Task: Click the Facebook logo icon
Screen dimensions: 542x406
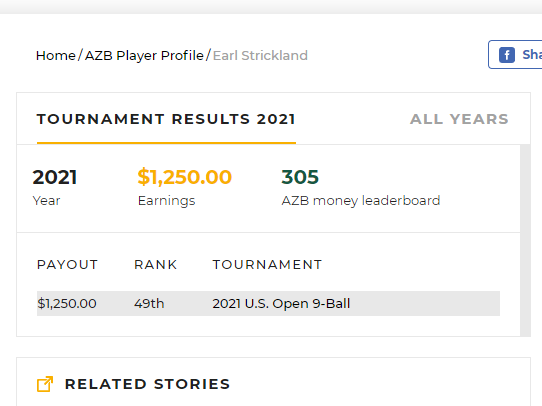Action: pos(507,55)
